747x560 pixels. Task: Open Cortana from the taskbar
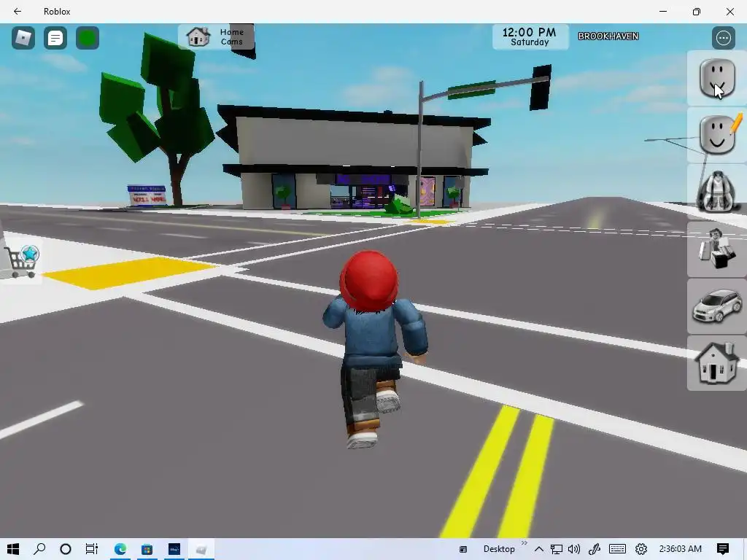[66, 549]
